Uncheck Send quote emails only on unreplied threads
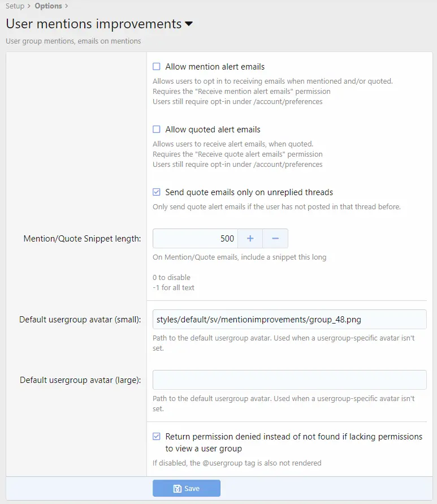The image size is (437, 504). (x=157, y=192)
